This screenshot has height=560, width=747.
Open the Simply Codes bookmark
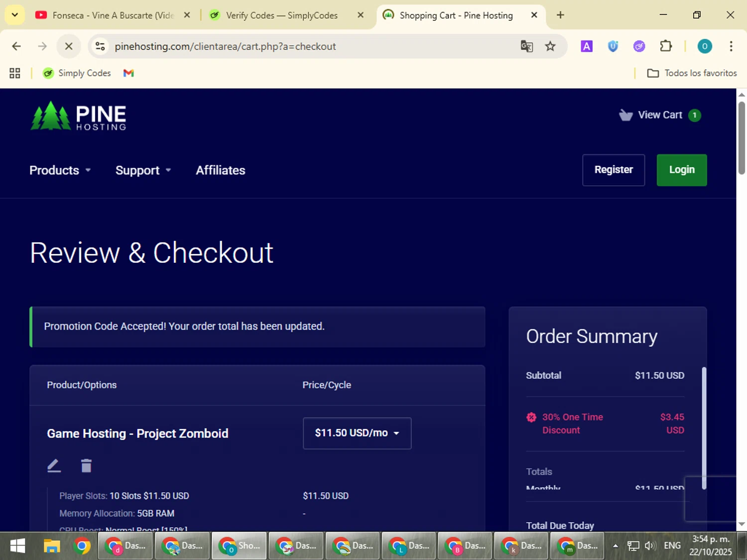(77, 73)
